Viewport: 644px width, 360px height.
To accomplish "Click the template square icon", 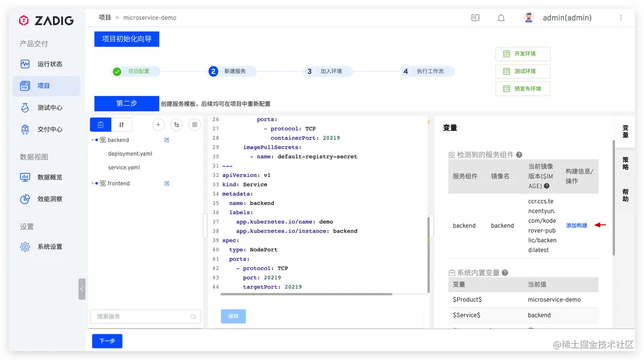I will [x=194, y=125].
